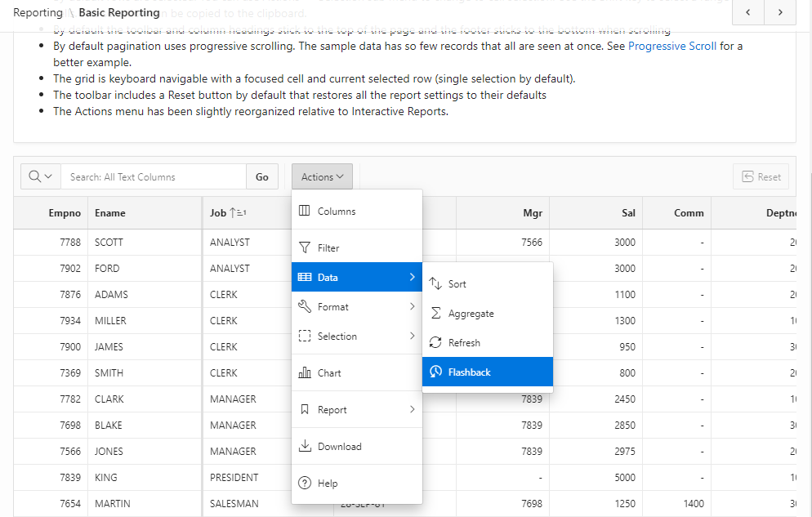Click the search All Text Columns field
Viewport: 812px width, 517px height.
pos(154,176)
